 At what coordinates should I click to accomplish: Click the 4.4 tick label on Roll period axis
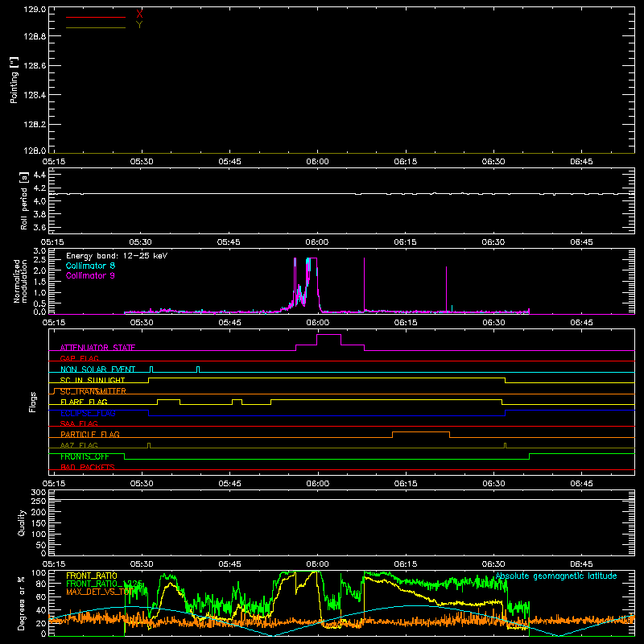click(x=39, y=175)
